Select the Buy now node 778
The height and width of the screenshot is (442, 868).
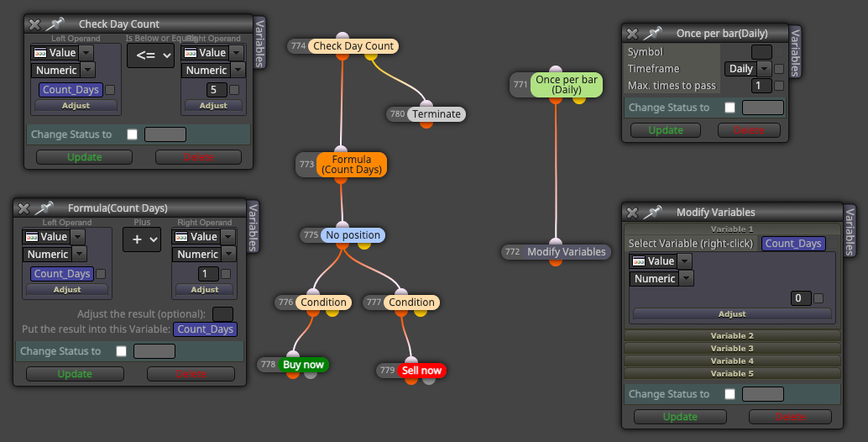click(x=303, y=365)
